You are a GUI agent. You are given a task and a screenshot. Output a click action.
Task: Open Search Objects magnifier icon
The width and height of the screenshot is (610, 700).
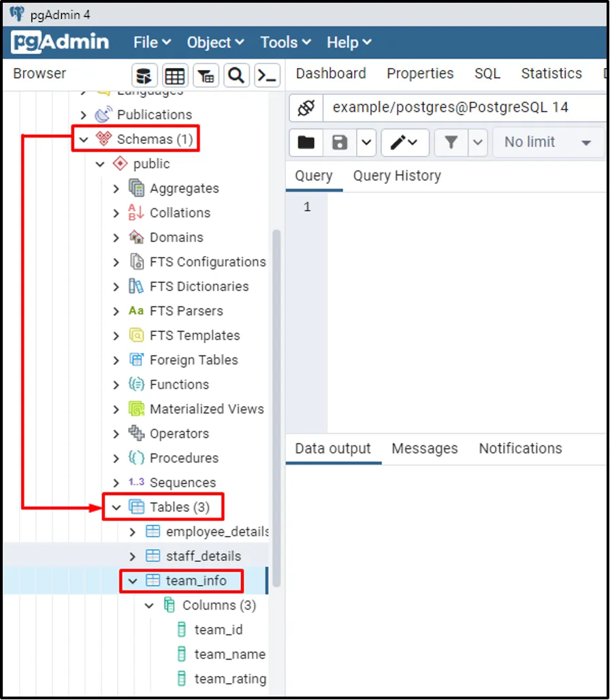point(236,76)
